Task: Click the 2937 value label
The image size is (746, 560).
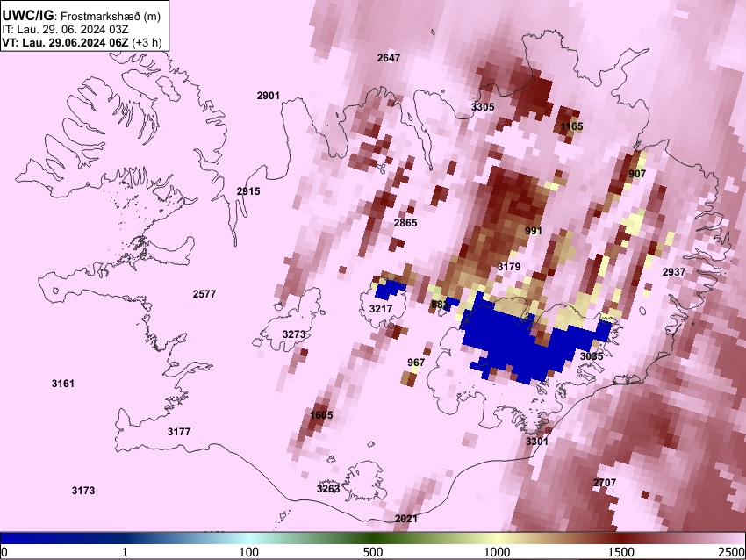Action: tap(674, 272)
